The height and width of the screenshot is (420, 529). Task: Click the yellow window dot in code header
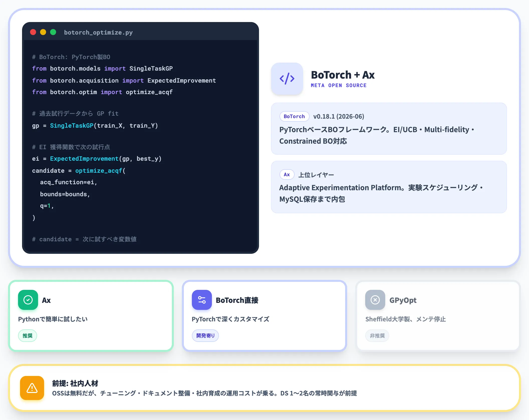click(43, 32)
